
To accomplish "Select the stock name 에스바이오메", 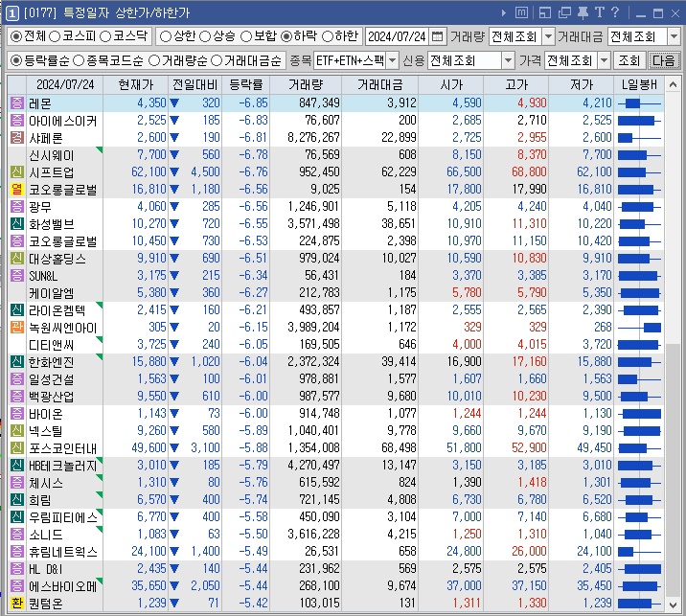I will (63, 585).
